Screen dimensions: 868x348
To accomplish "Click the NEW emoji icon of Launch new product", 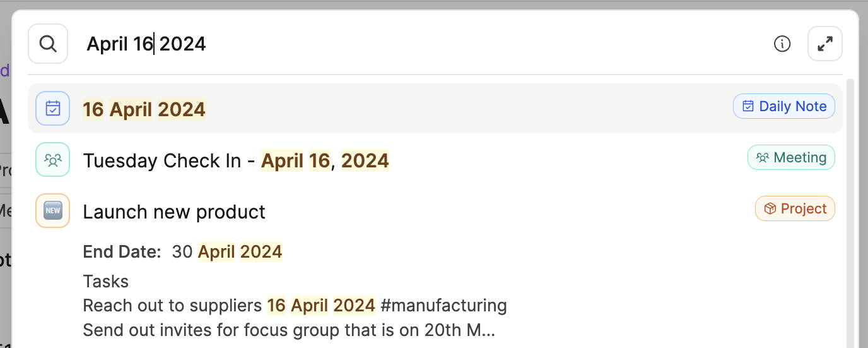I will (x=53, y=211).
